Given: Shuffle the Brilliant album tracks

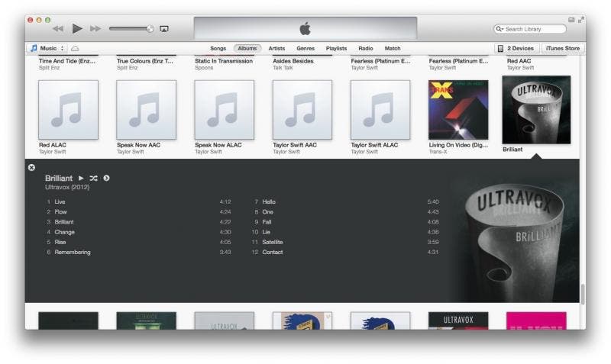Looking at the screenshot, I should pyautogui.click(x=93, y=178).
